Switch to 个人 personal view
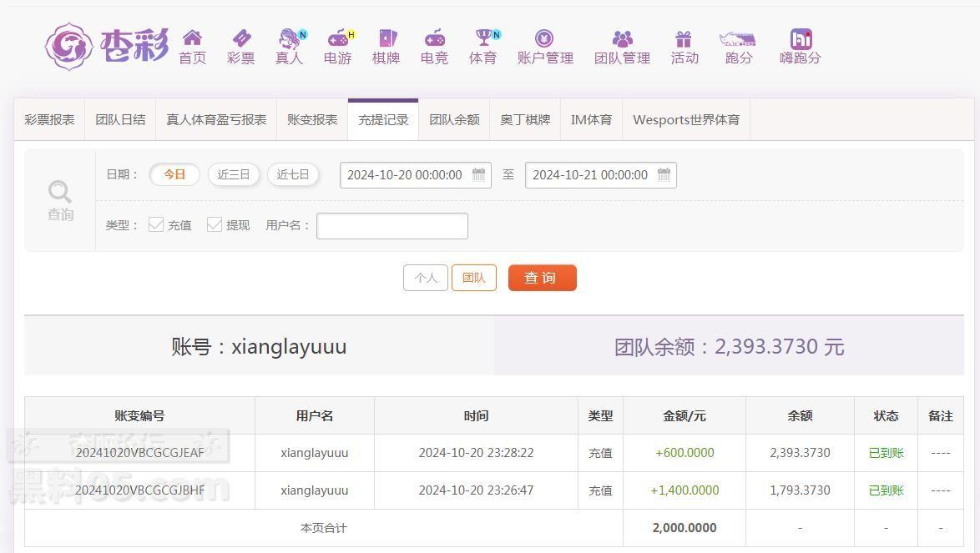This screenshot has width=980, height=553. (x=426, y=278)
